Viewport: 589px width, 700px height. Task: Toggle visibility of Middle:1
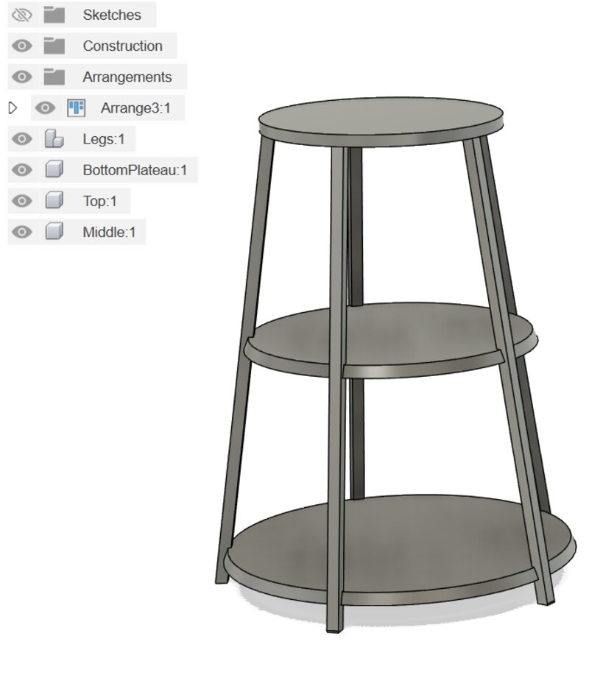[x=22, y=232]
